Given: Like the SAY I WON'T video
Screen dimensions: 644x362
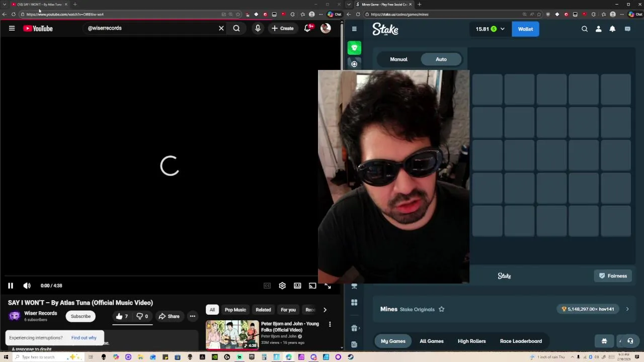Looking at the screenshot, I should coord(122,316).
